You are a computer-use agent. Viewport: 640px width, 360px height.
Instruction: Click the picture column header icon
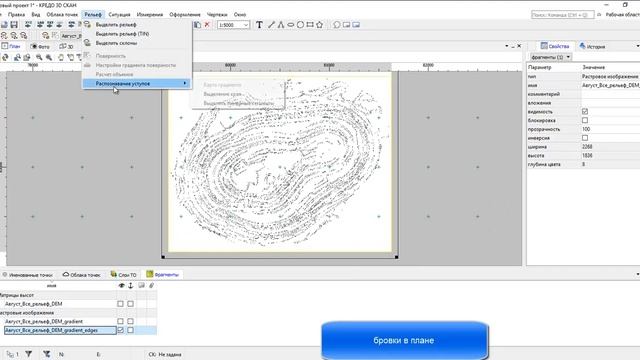(141, 286)
